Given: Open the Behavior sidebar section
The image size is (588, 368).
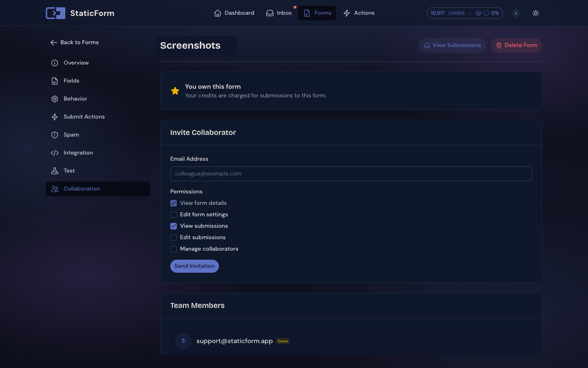Looking at the screenshot, I should [98, 99].
